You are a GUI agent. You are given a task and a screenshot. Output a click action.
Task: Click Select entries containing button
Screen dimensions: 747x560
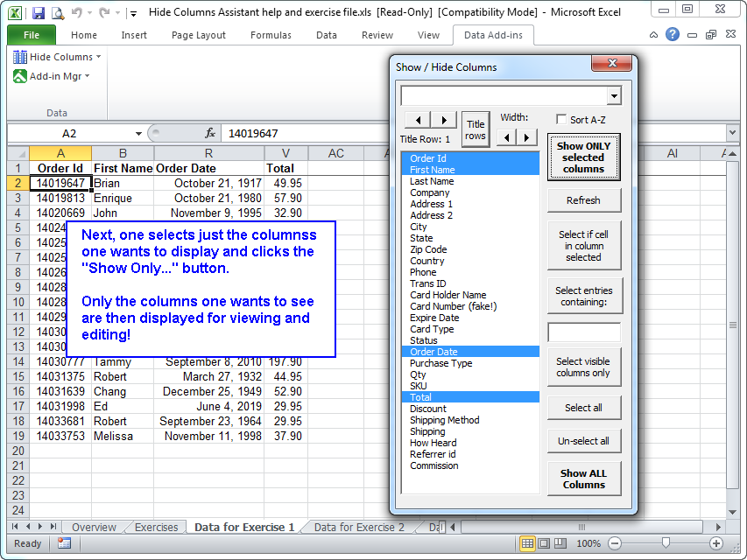click(x=584, y=297)
